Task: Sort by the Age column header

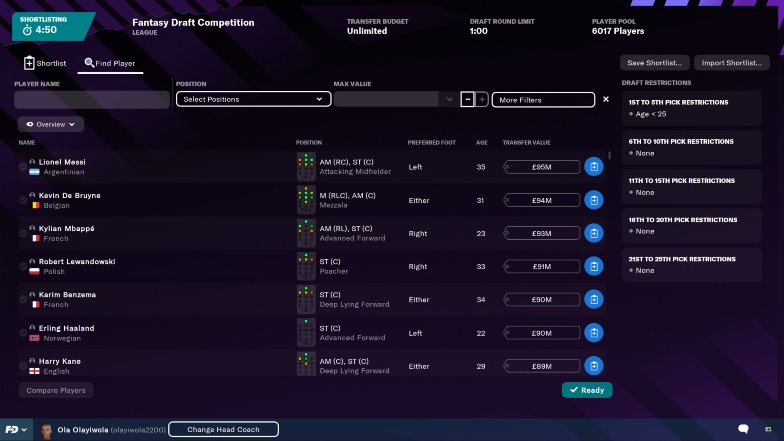Action: (x=482, y=142)
